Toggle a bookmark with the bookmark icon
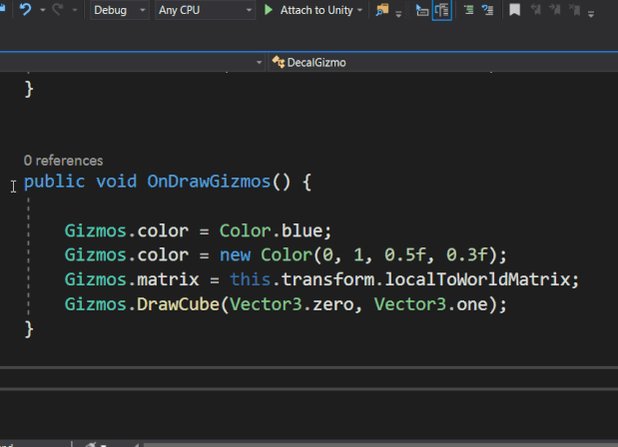The width and height of the screenshot is (618, 447). pos(514,10)
